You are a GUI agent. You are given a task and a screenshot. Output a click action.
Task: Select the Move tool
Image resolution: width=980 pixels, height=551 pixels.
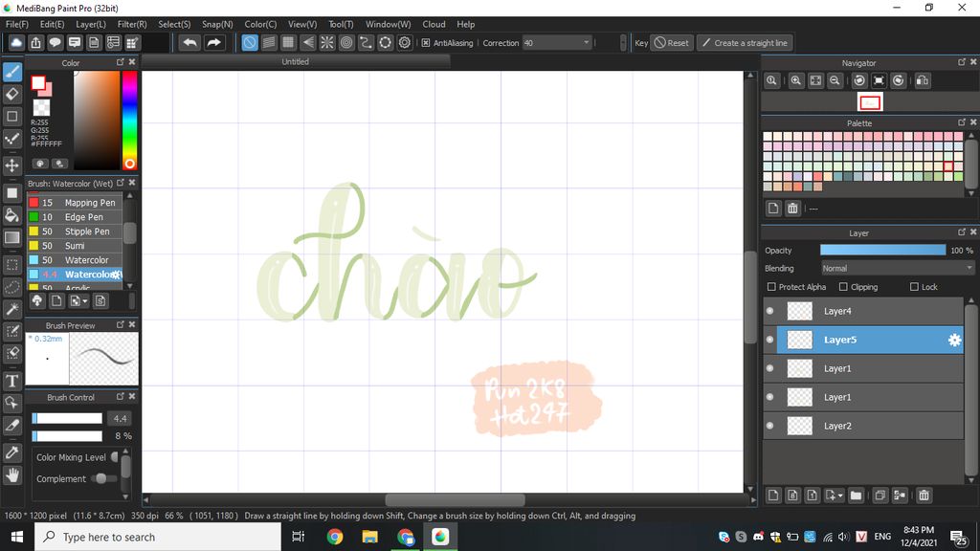11,165
